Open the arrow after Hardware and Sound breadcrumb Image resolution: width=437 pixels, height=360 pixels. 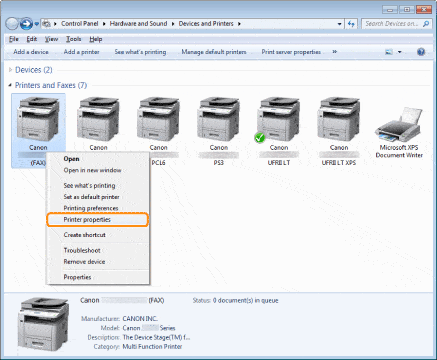point(173,24)
